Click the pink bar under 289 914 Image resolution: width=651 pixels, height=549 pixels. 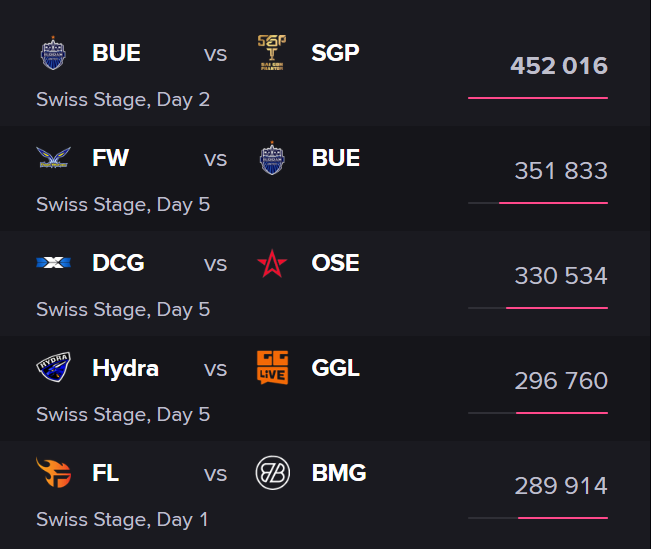pyautogui.click(x=563, y=518)
